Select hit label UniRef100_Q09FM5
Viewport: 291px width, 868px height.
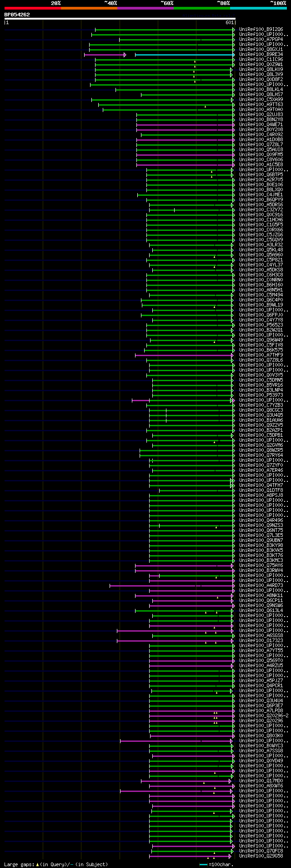pos(261,154)
